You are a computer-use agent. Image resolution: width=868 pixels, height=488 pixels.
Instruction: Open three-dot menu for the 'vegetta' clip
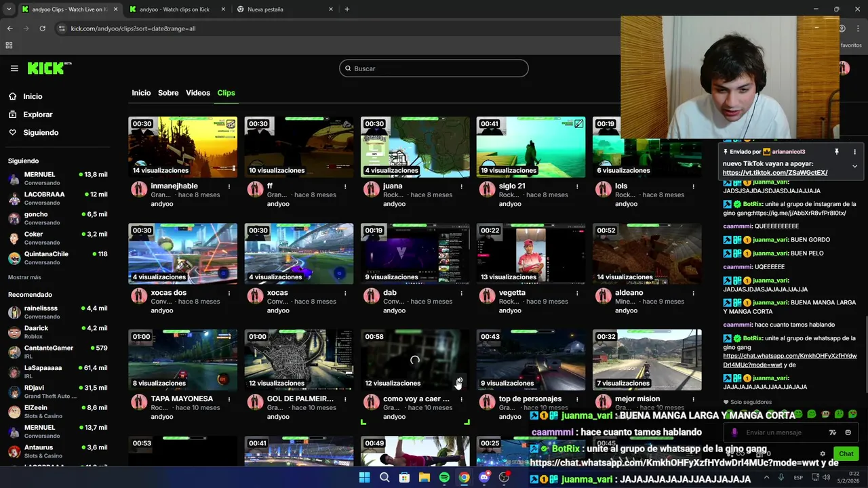click(577, 293)
